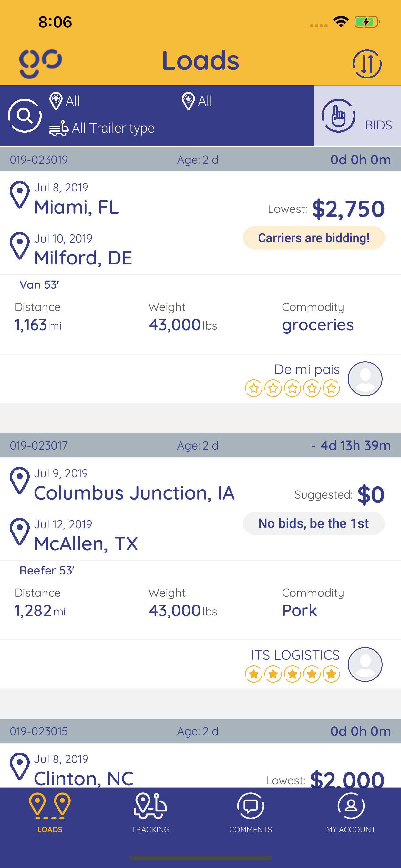
Task: Click ITS LOGISTICS five-star rating
Action: tap(292, 674)
